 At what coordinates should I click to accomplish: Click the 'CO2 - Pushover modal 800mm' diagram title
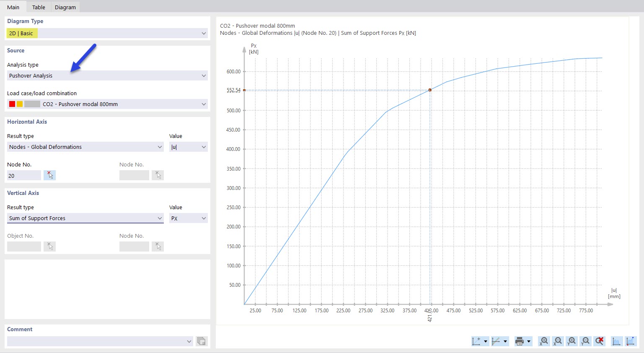tap(257, 26)
